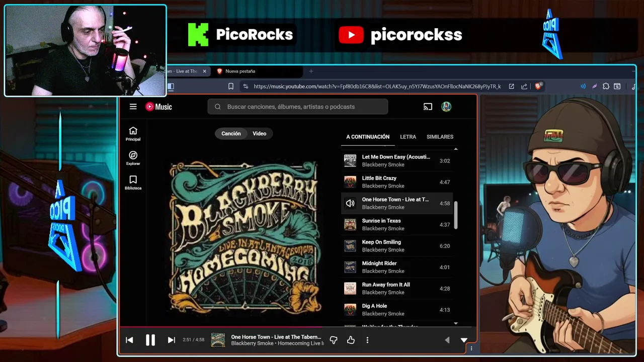Open the YouTube Music hamburger menu
644x362 pixels.
(133, 107)
